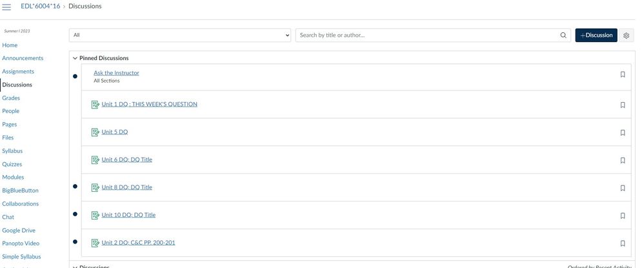Click unread dot beside Ask the Instructor
This screenshot has height=268, width=644.
point(75,76)
